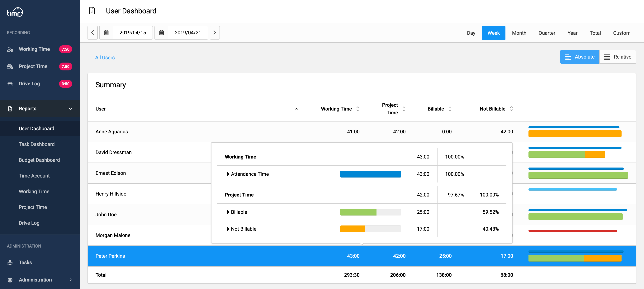Click the timr logo
Viewport: 644px width, 289px height.
[15, 12]
